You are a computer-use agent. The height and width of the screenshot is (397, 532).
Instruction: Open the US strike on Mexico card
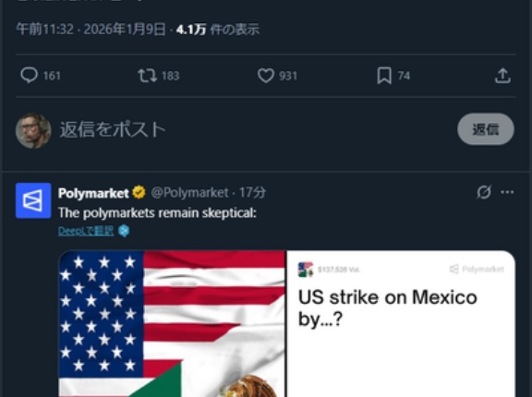[x=401, y=324]
